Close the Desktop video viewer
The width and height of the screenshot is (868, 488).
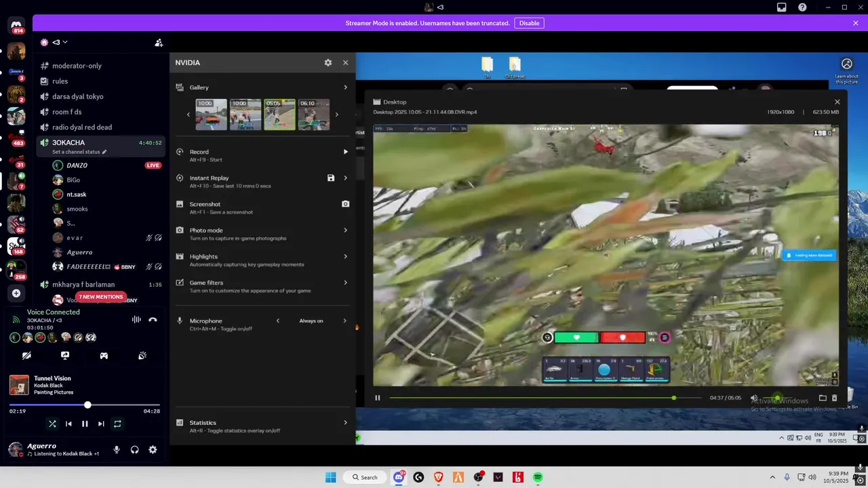click(x=837, y=102)
